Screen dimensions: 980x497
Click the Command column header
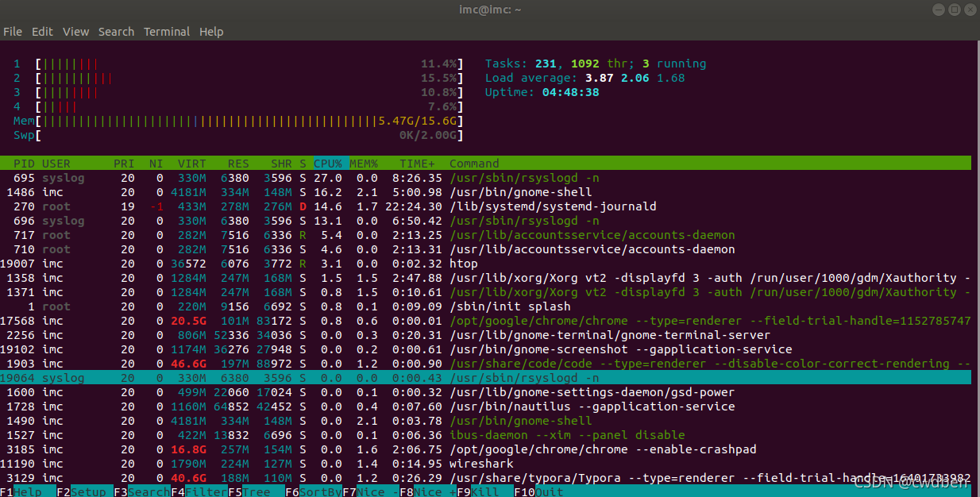474,164
